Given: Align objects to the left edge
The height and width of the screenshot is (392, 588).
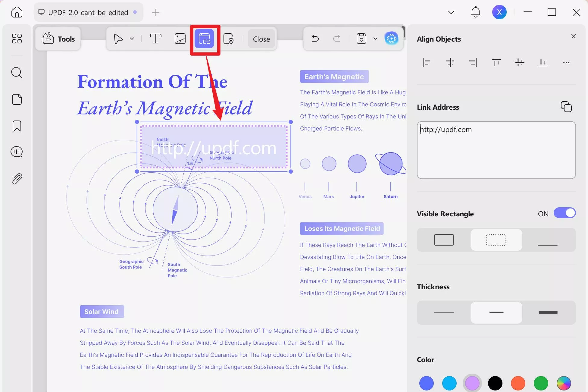Looking at the screenshot, I should (x=426, y=62).
